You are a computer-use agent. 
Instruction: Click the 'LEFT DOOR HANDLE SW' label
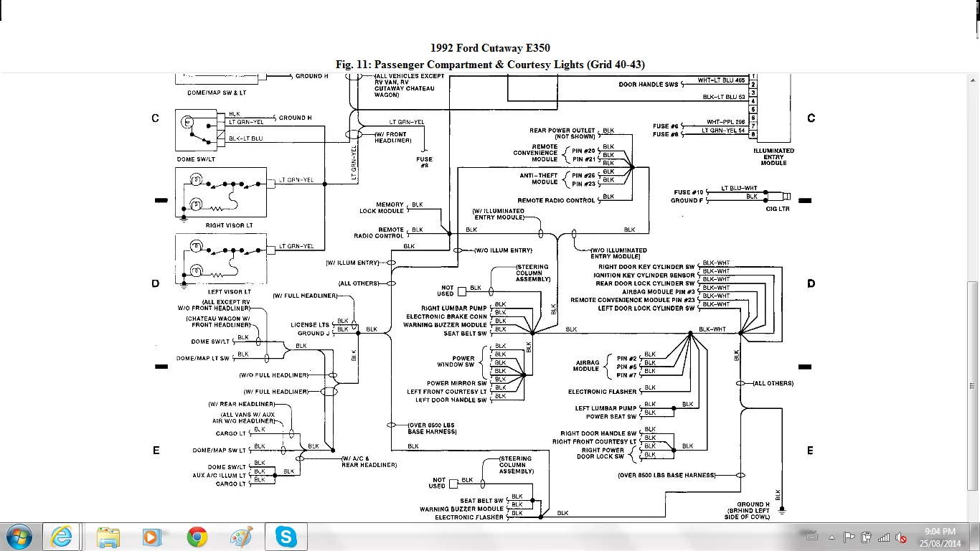click(x=451, y=400)
